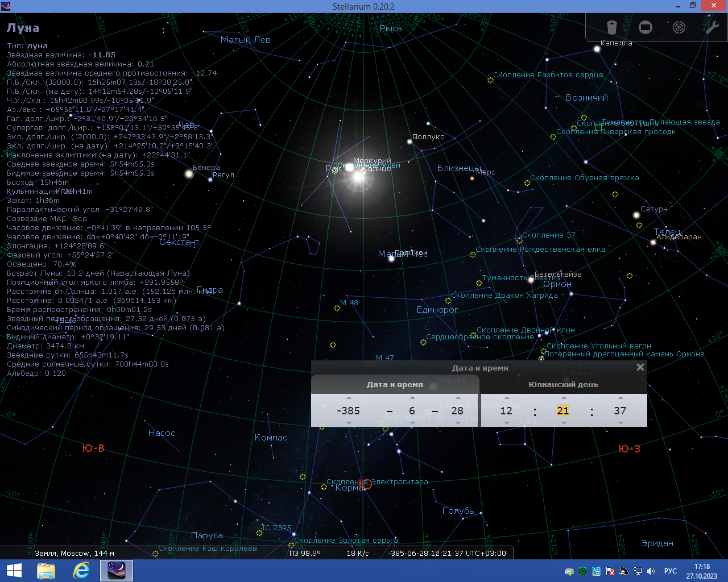The height and width of the screenshot is (582, 728).
Task: Select the Дата и время tab
Action: point(395,384)
